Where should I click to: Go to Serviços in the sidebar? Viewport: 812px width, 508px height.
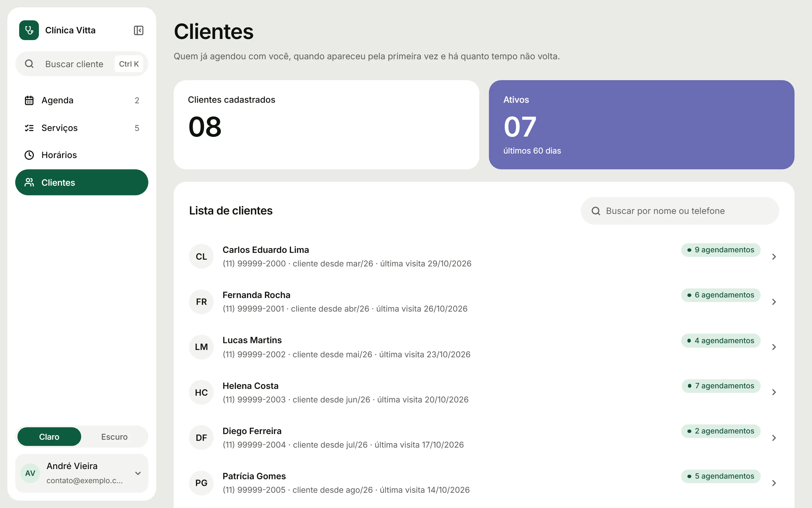[81, 128]
